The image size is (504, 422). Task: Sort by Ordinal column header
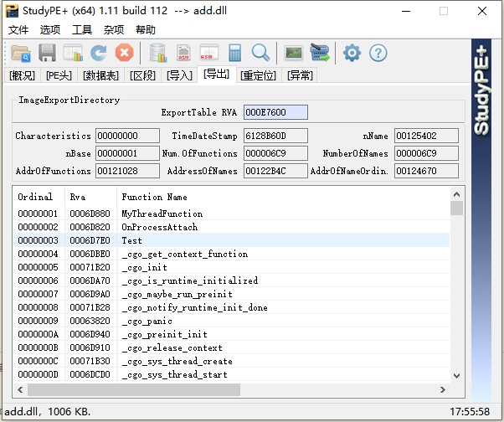tap(39, 197)
